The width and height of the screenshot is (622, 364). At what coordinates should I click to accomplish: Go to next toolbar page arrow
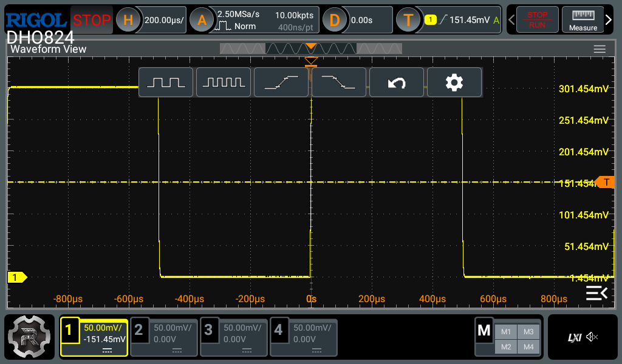[609, 20]
